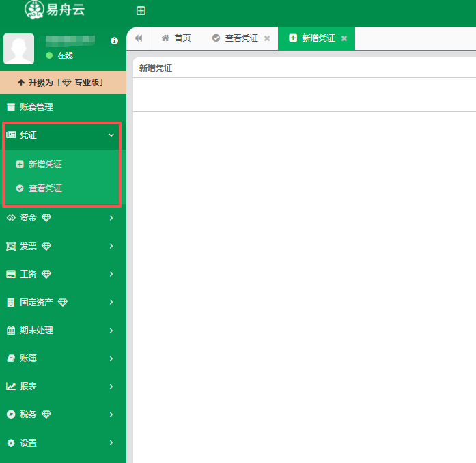Click the info icon beside username
The image size is (476, 463).
(114, 41)
